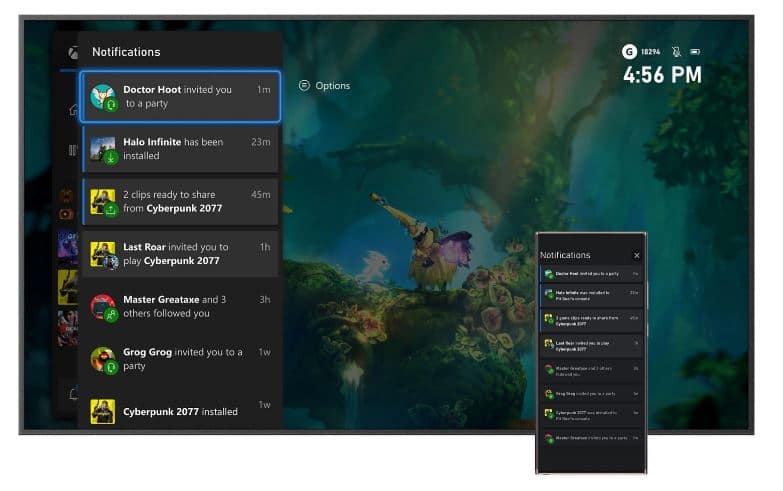Screen dimensions: 783x491
Task: Select the bottom game tile in guide sidebar
Action: click(68, 328)
